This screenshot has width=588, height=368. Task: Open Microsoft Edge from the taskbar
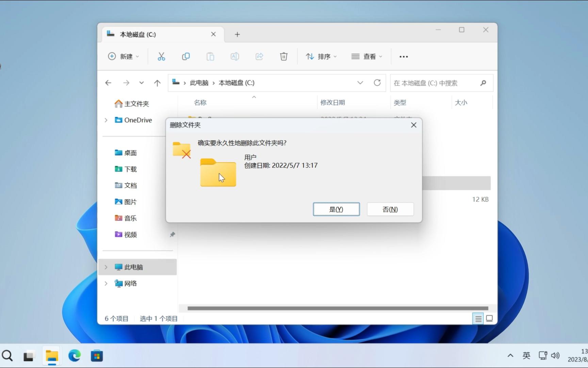pyautogui.click(x=74, y=355)
